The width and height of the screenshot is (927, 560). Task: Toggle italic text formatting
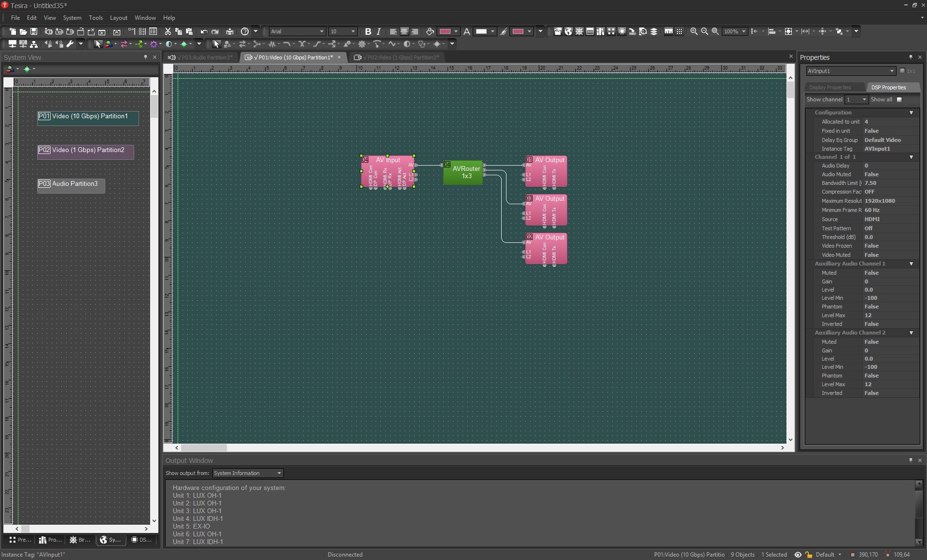pos(379,31)
